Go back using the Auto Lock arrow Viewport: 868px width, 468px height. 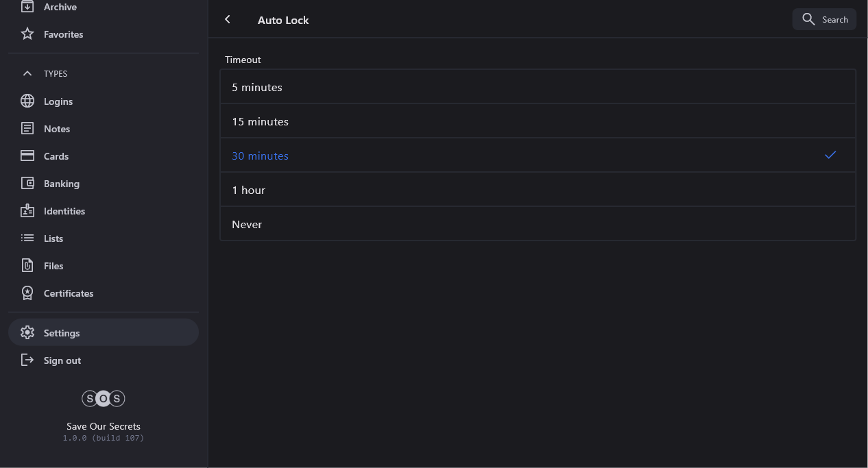pos(228,20)
